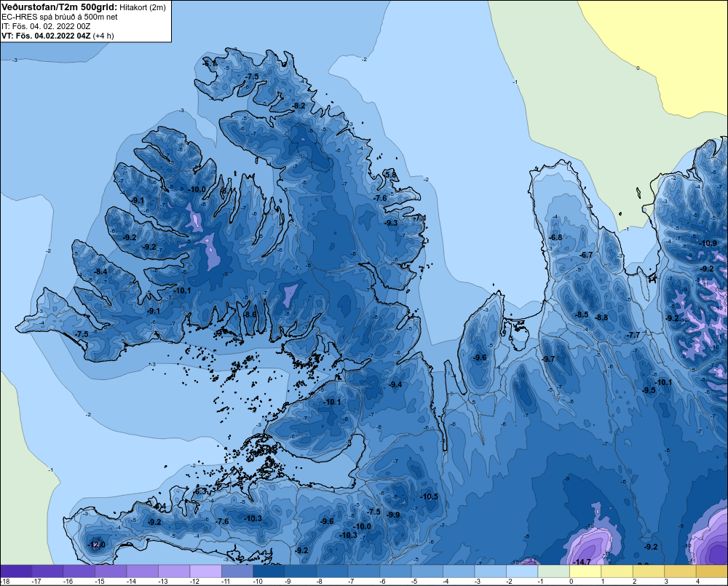Screen dimensions: 728x586
Task: Select the -5.8 temperature label
Action: tap(391, 175)
